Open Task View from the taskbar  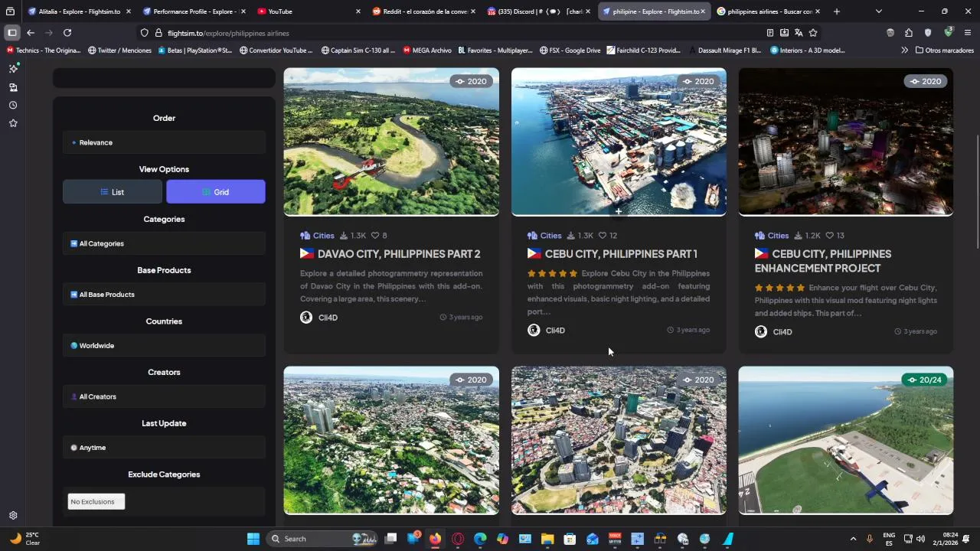coord(390,539)
